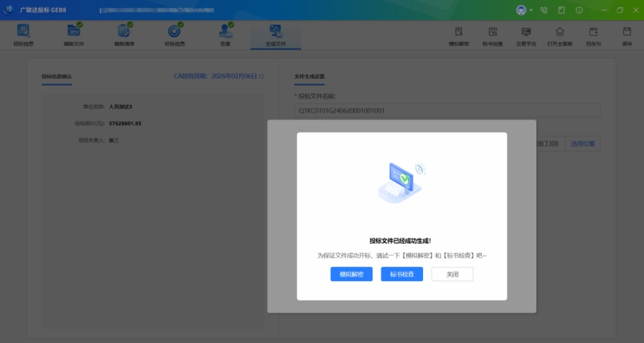The width and height of the screenshot is (644, 343).
Task: Open the 招标信息 step icon
Action: (23, 34)
